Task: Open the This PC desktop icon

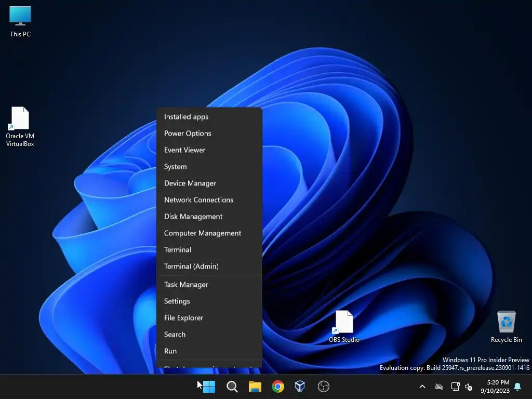Action: tap(20, 22)
